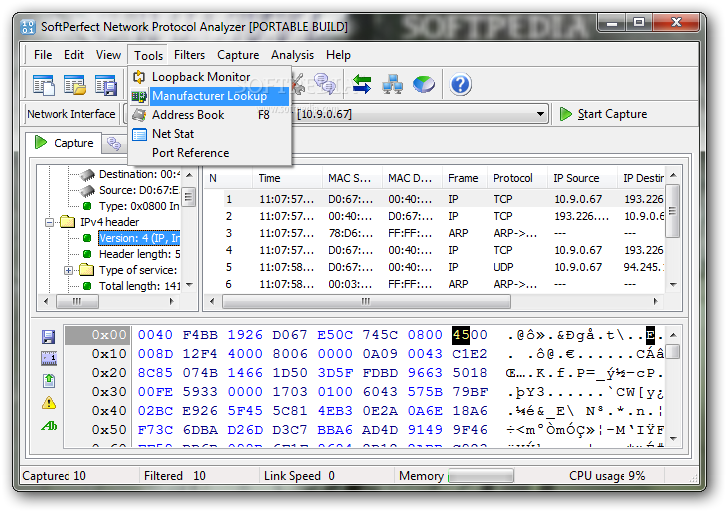727x512 pixels.
Task: Click the yellow warning triangle icon
Action: point(49,403)
